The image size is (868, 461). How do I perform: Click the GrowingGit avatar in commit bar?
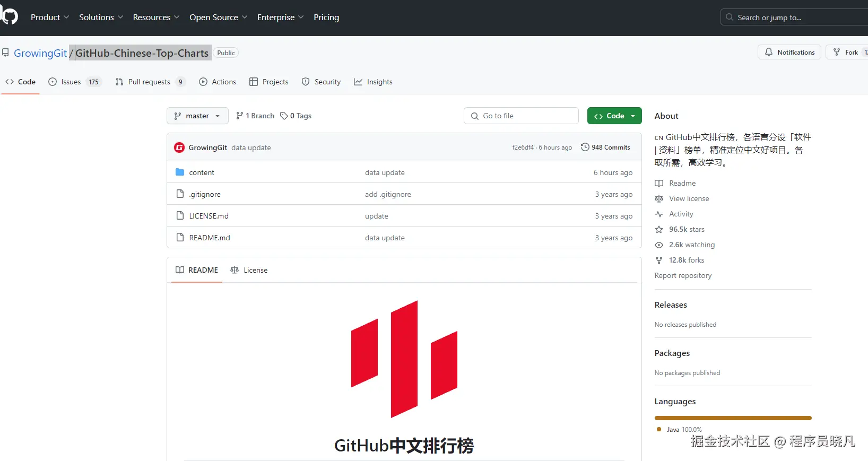point(179,147)
